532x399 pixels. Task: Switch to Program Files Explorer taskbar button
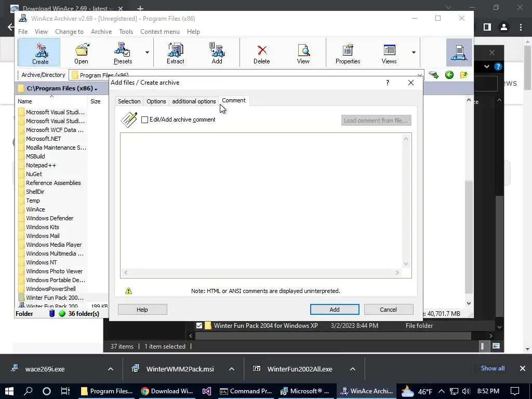click(107, 391)
